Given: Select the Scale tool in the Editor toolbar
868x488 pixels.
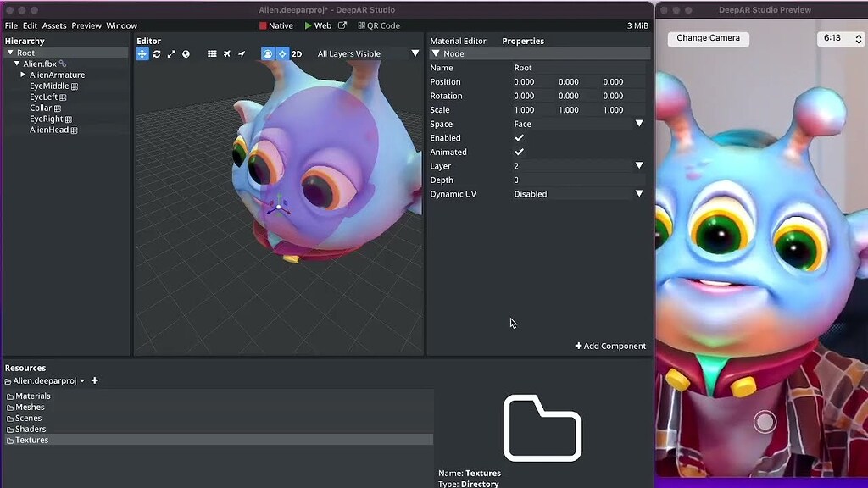Looking at the screenshot, I should (172, 53).
